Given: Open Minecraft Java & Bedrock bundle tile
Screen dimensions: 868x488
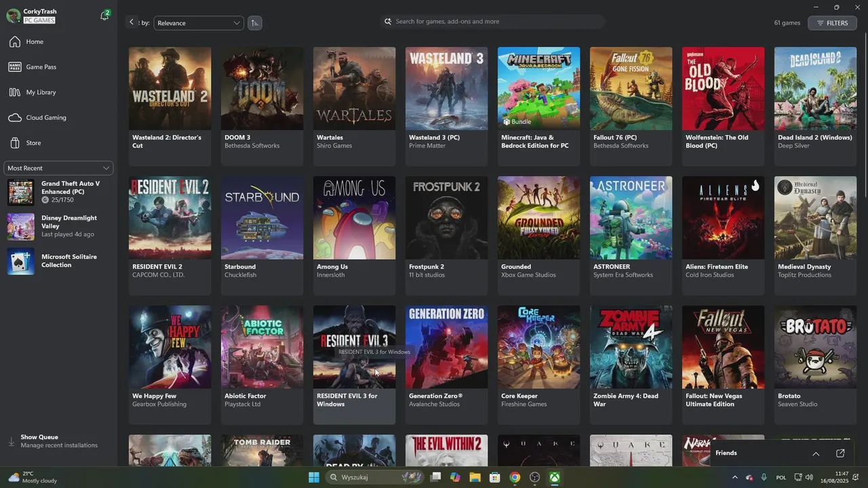Looking at the screenshot, I should (x=538, y=106).
